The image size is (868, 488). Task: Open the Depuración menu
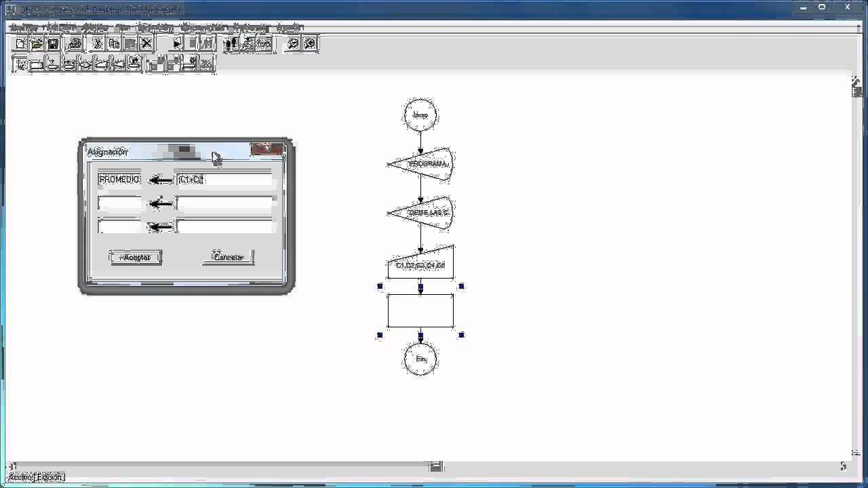tap(204, 28)
